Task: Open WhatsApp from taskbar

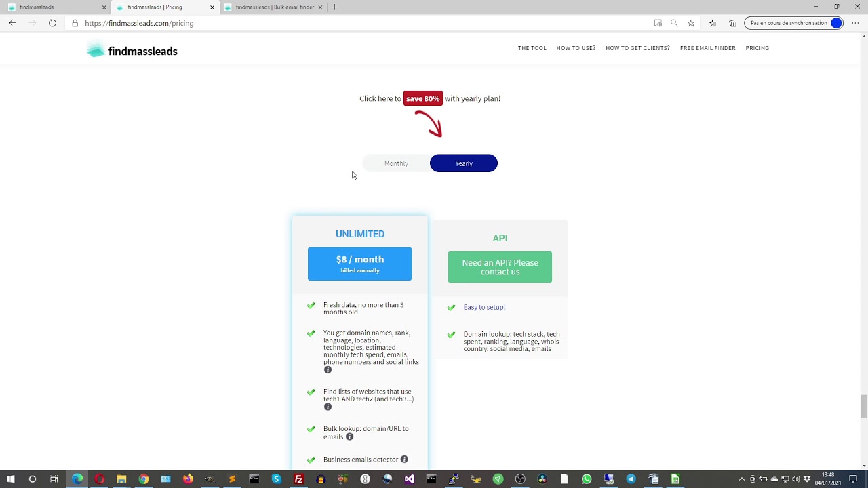Action: coord(587,479)
